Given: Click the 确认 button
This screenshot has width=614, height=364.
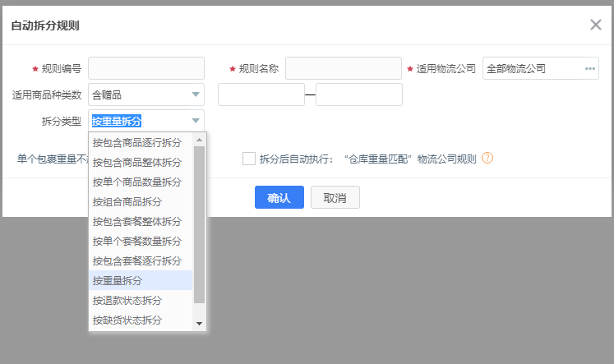Looking at the screenshot, I should tap(279, 197).
